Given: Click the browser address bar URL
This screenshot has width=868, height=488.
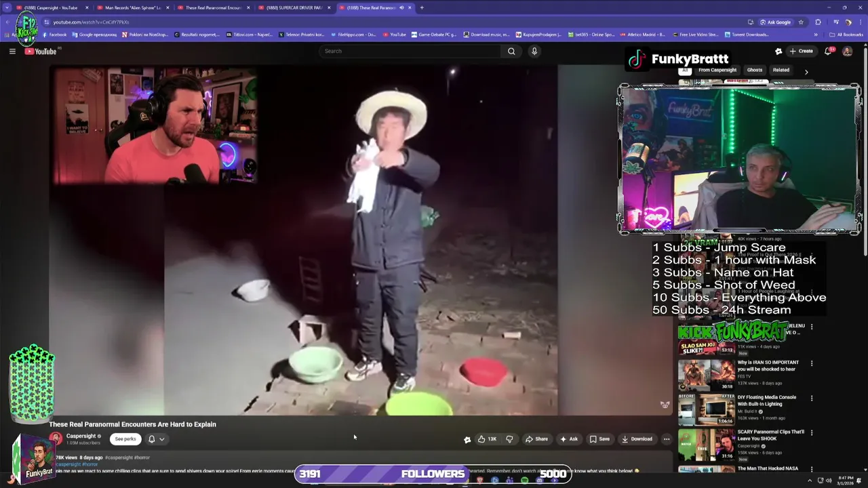Looking at the screenshot, I should (92, 22).
